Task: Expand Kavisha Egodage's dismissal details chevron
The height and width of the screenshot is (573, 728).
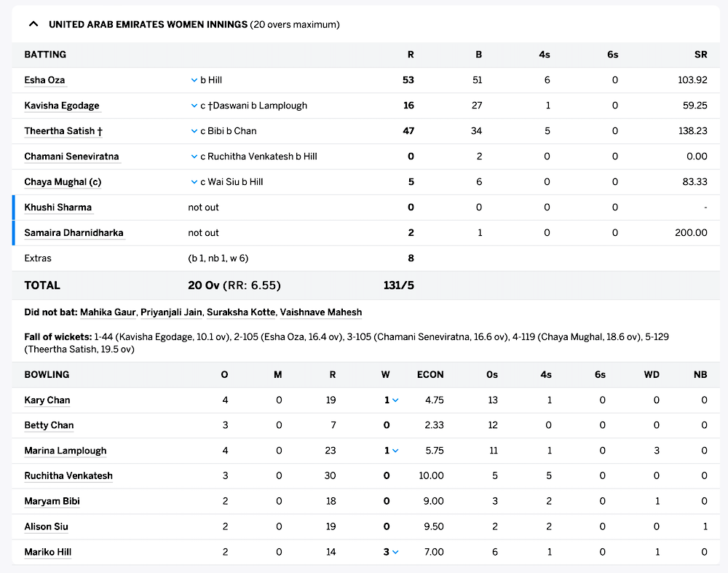Action: click(x=194, y=106)
